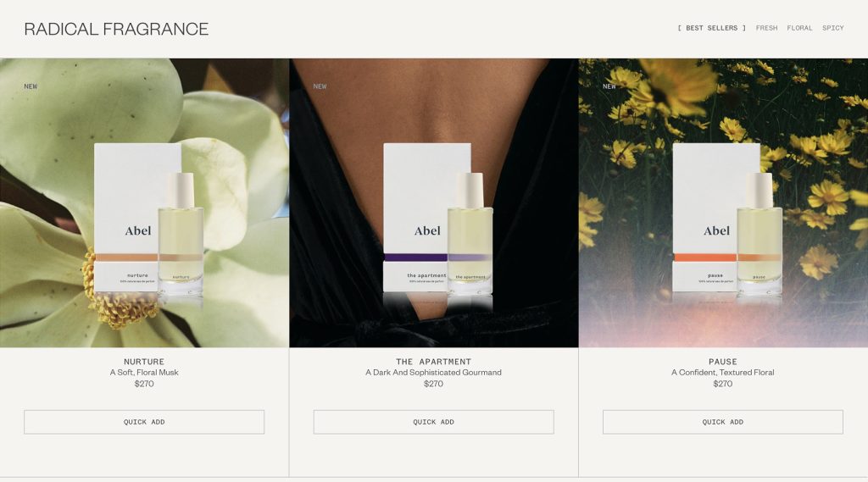Switch to the Fresh category tab

pos(766,28)
